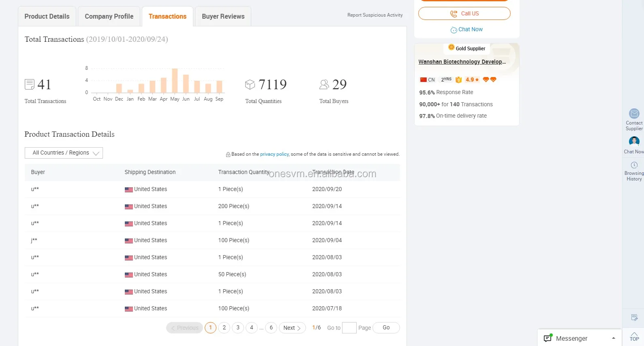The height and width of the screenshot is (346, 644).
Task: Open the Company Profile tab
Action: coord(109,17)
